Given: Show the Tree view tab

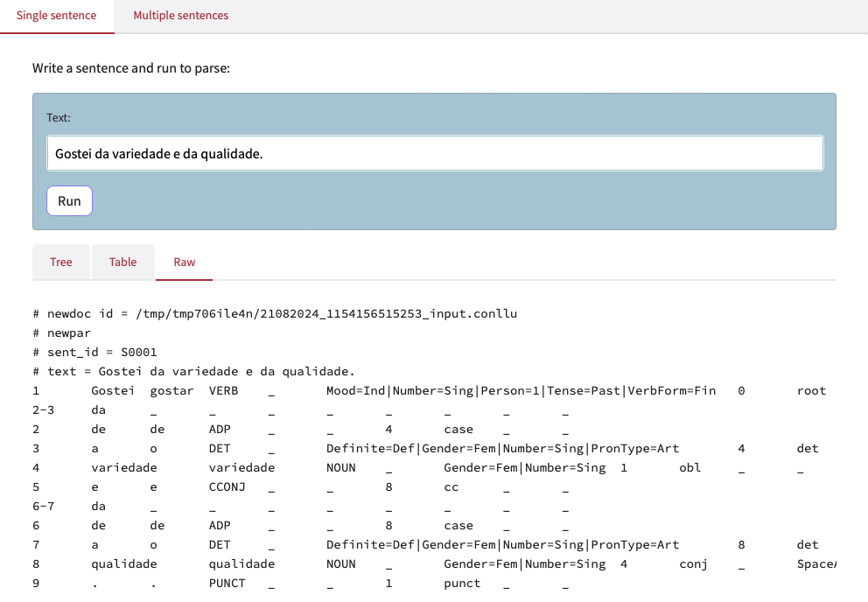Looking at the screenshot, I should click(x=61, y=262).
